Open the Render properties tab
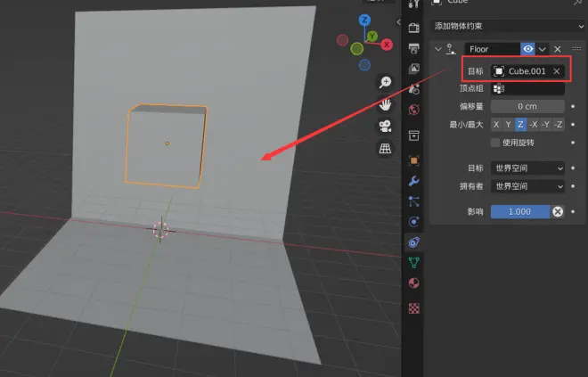This screenshot has height=377, width=588. (413, 28)
